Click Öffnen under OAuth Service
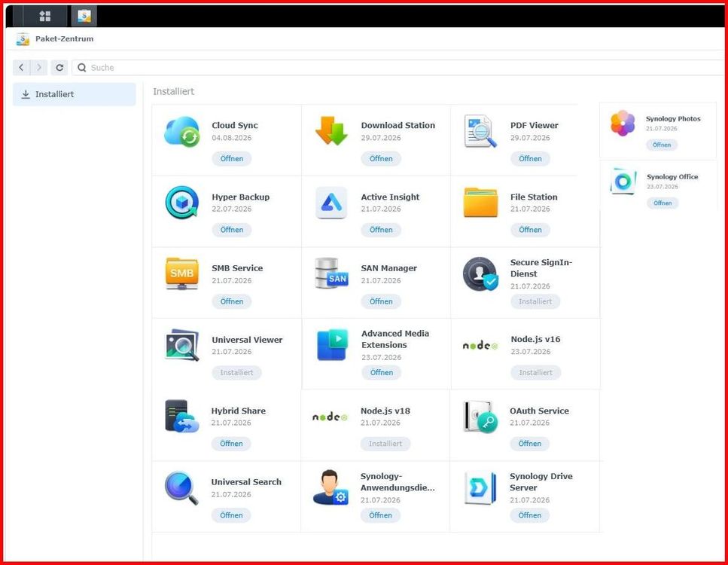Screen dimensions: 728x565 (530, 444)
